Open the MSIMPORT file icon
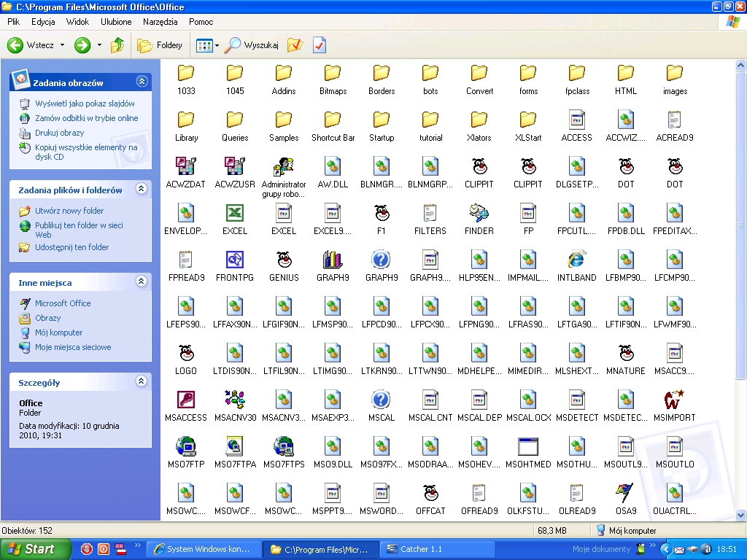The height and width of the screenshot is (560, 747). click(x=675, y=400)
